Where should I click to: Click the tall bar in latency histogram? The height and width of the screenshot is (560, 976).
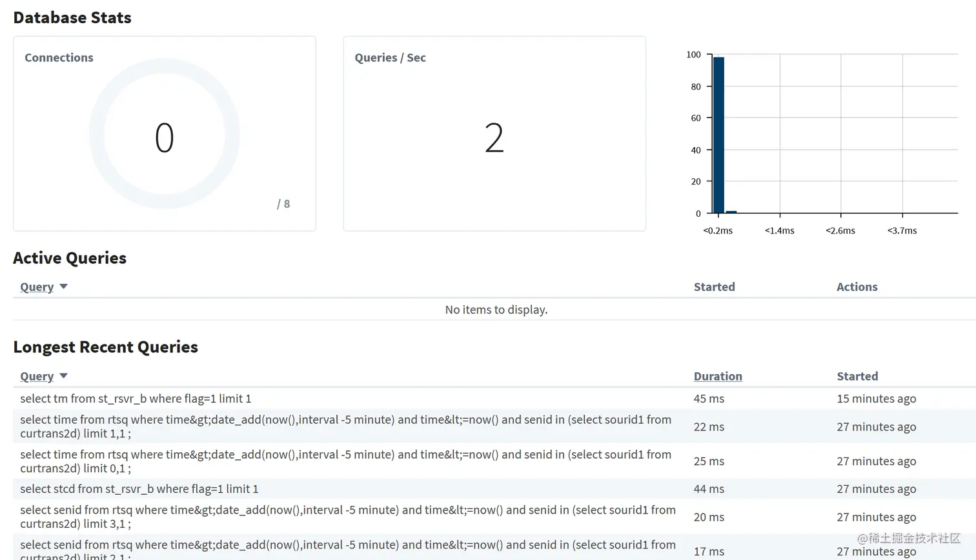pyautogui.click(x=718, y=135)
